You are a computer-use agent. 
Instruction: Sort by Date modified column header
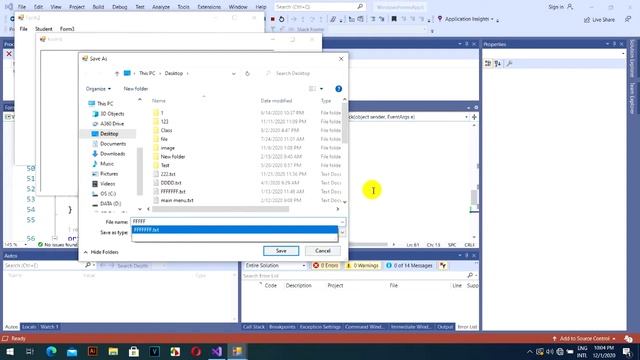click(276, 101)
